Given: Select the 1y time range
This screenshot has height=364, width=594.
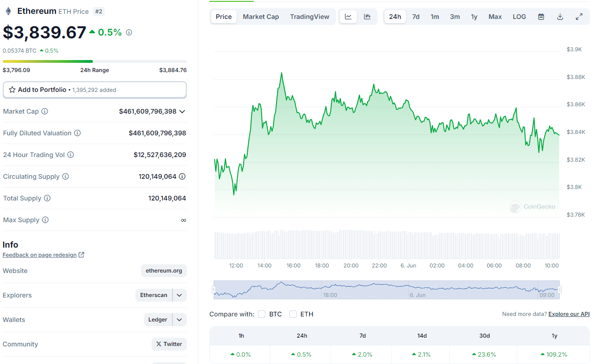Looking at the screenshot, I should (474, 17).
